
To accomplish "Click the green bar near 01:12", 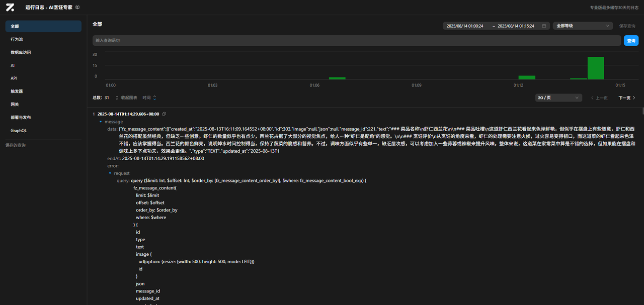I will pyautogui.click(x=527, y=77).
